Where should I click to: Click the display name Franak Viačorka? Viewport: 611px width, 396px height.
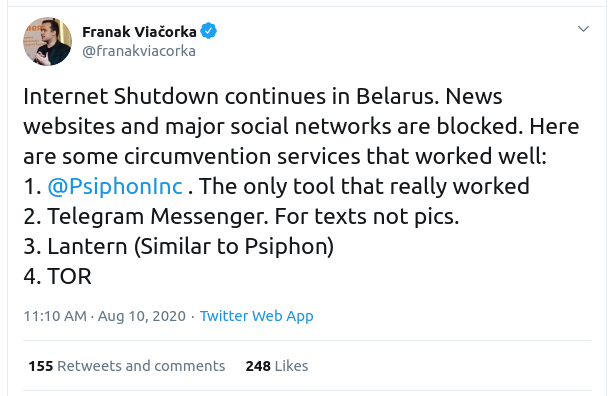(139, 32)
